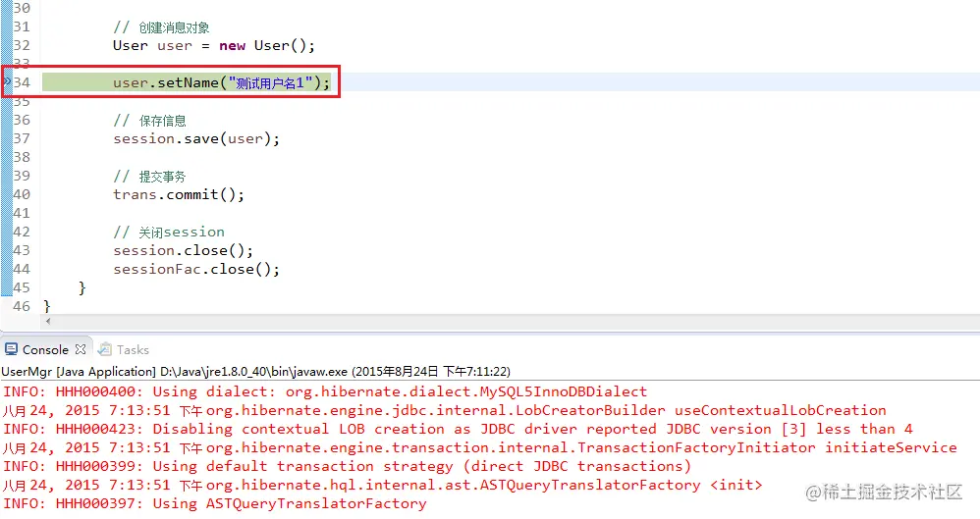The height and width of the screenshot is (519, 980).
Task: Click the sessionFac.close(); statement
Action: [x=196, y=269]
